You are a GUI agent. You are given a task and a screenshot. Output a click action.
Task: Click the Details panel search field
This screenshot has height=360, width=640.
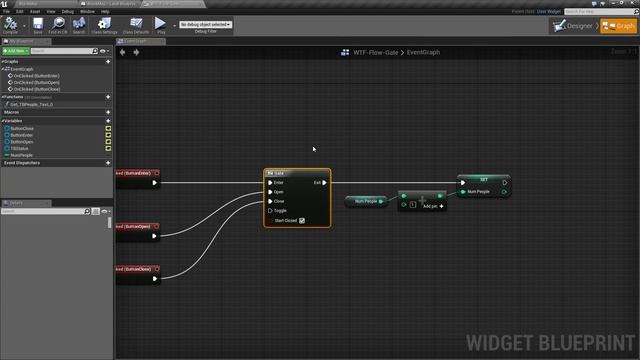pyautogui.click(x=42, y=211)
